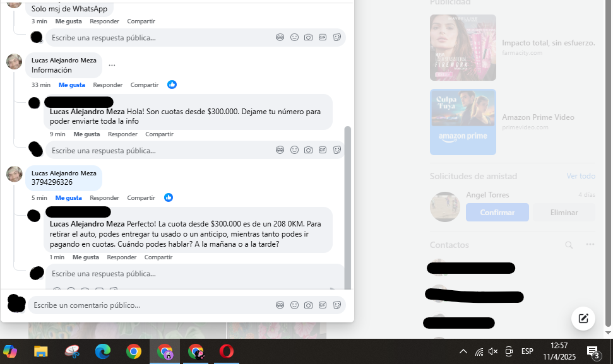613x364 pixels.
Task: Open the three-dot menu beside 'Información' comment
Action: click(112, 65)
